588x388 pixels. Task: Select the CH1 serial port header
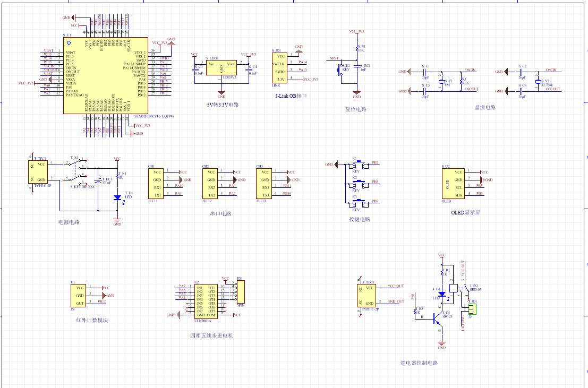click(156, 184)
